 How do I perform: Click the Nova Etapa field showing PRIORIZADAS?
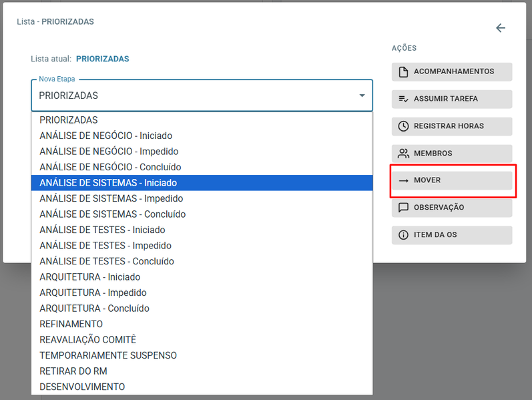202,95
